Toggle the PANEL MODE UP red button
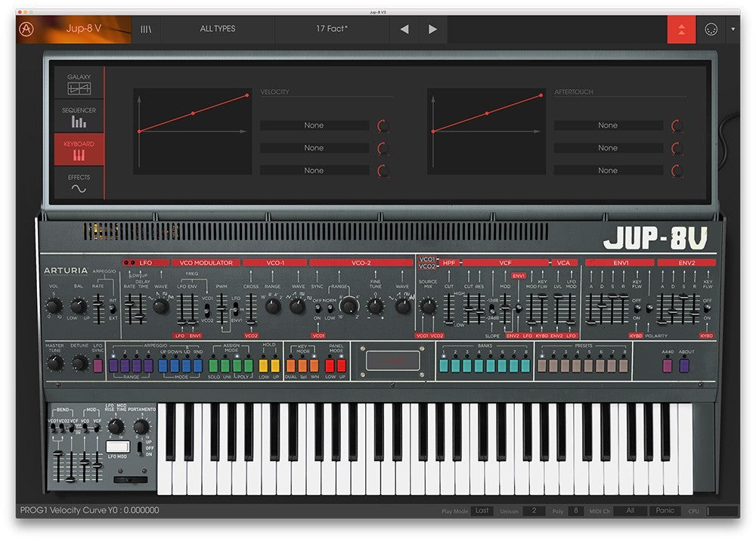 tap(342, 366)
